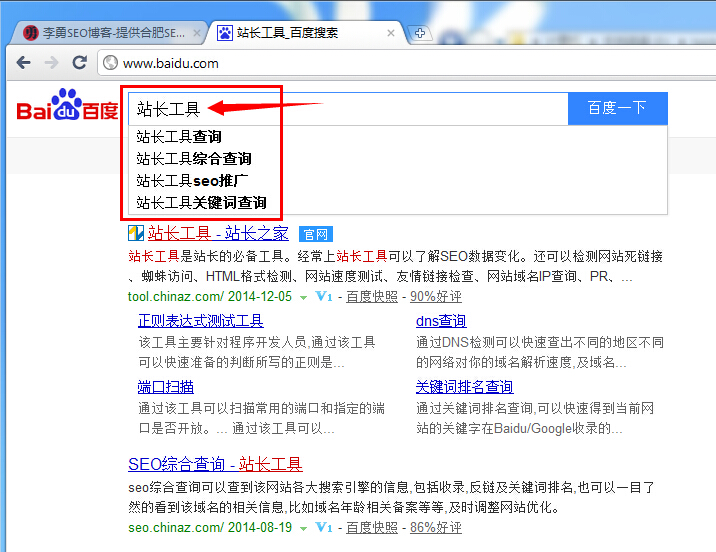Go back with the browser back arrow
The width and height of the screenshot is (716, 552).
(23, 63)
